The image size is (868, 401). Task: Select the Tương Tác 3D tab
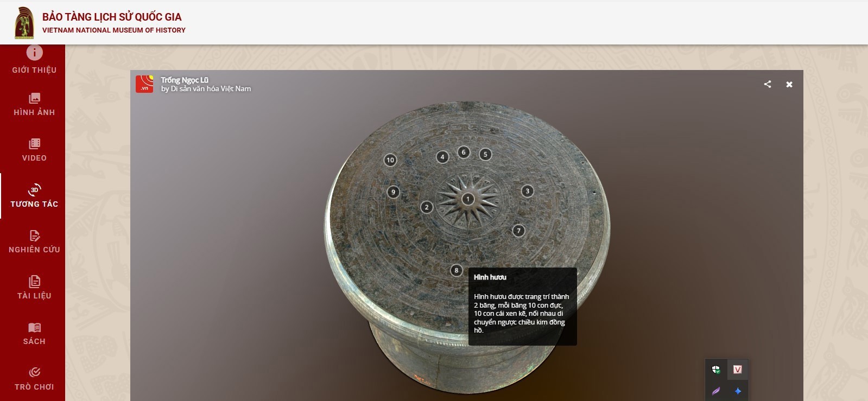click(34, 196)
